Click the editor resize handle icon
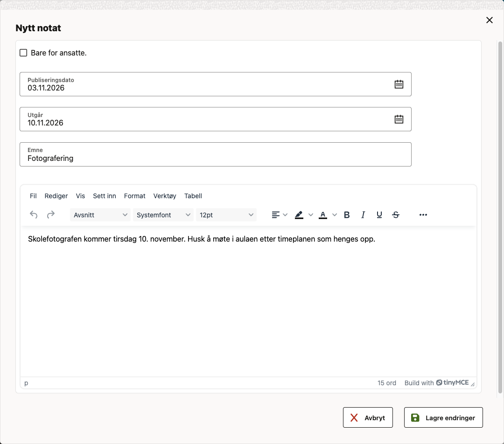 (473, 384)
